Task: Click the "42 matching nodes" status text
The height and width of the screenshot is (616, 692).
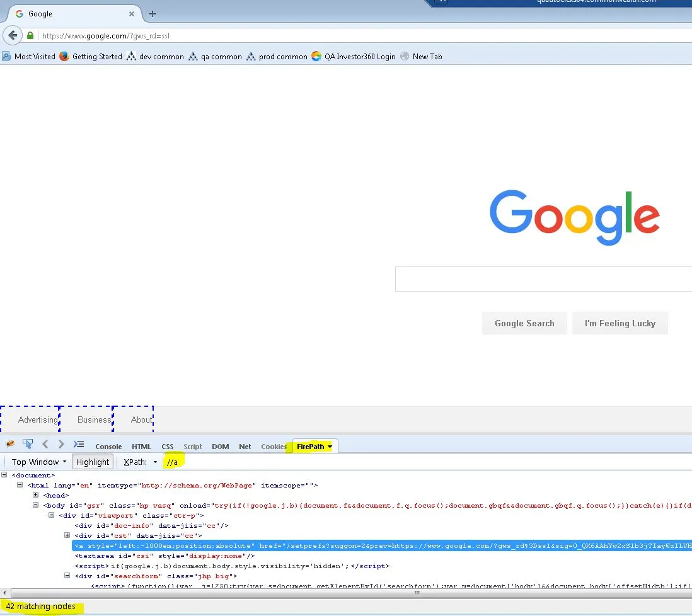Action: click(40, 607)
